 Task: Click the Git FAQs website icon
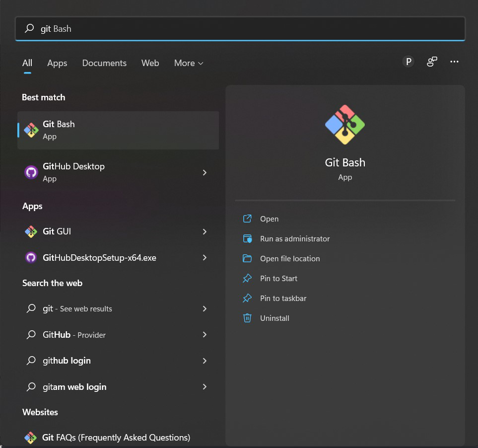[x=30, y=438]
